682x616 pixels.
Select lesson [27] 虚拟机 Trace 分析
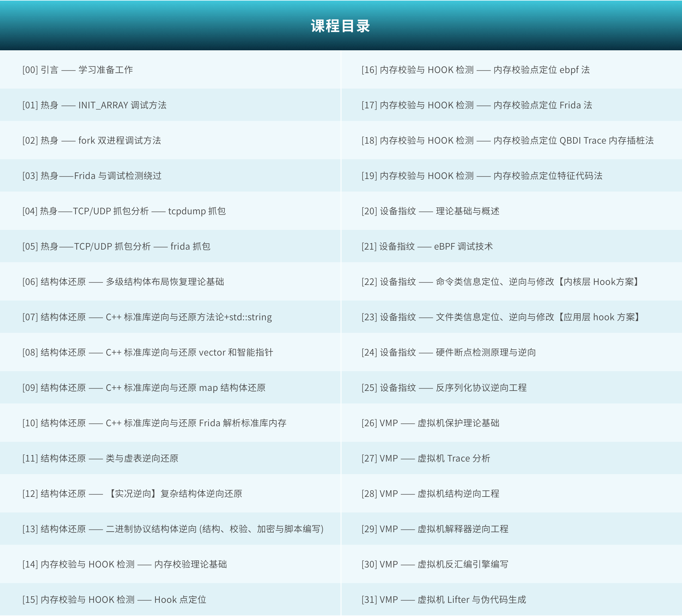[426, 459]
